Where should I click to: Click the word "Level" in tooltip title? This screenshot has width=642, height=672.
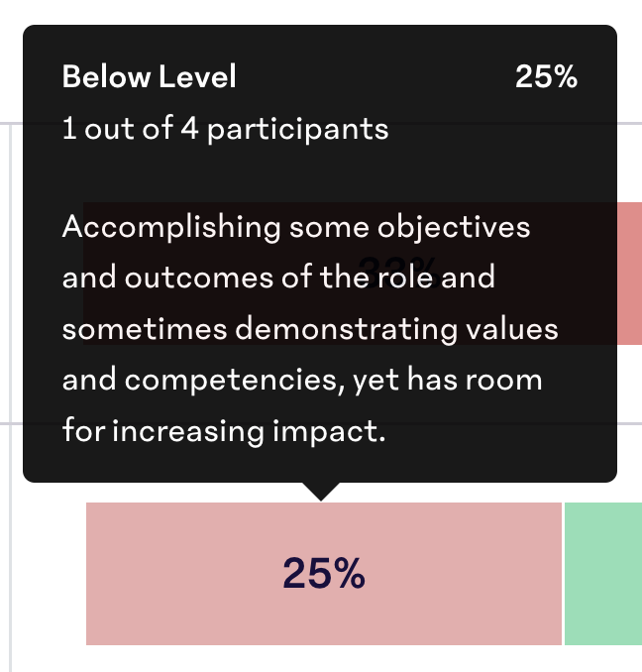coord(197,76)
